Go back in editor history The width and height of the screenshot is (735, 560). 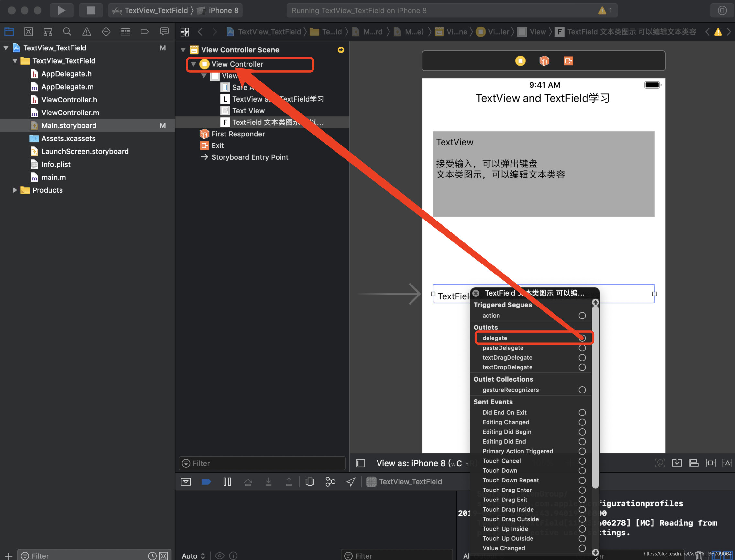(x=200, y=32)
